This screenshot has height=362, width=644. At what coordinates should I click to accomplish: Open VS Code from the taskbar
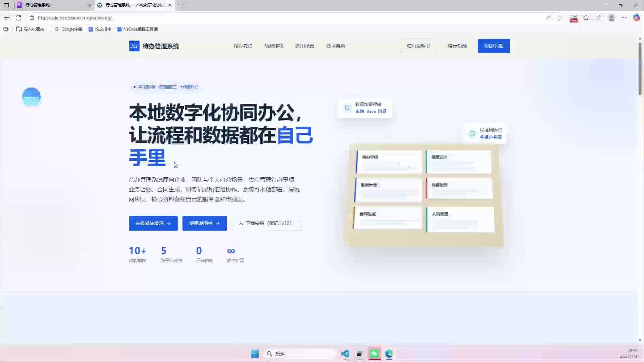(344, 354)
